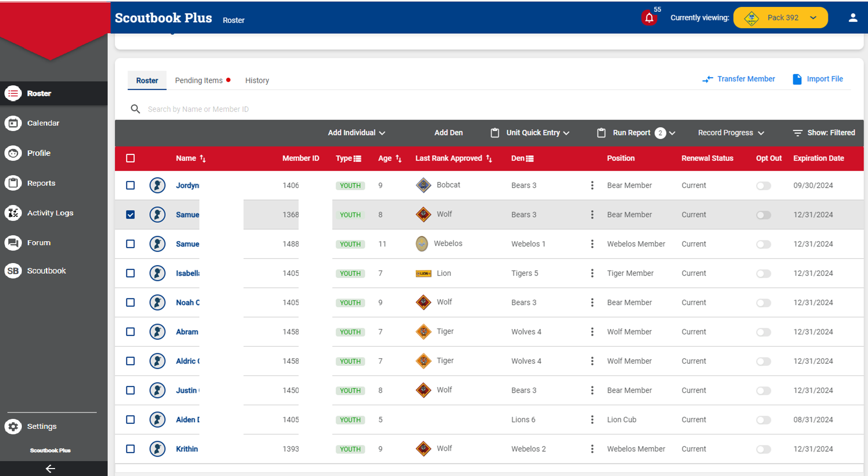This screenshot has height=476, width=868.
Task: Click the Import File button
Action: point(818,79)
